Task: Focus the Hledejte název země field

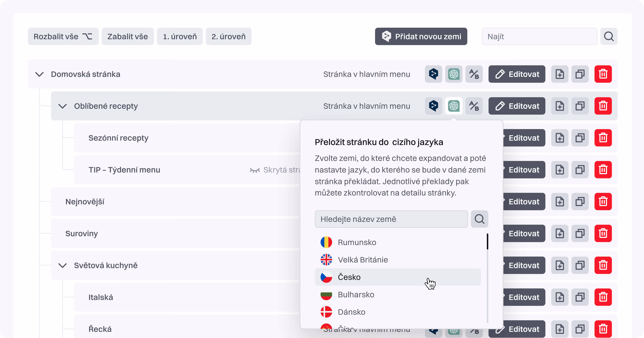Action: 391,219
